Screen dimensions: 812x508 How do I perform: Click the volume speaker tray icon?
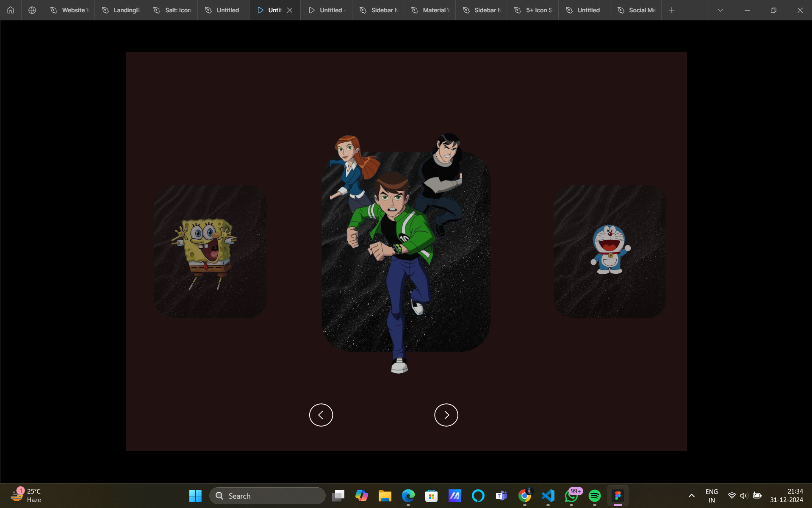pyautogui.click(x=744, y=496)
